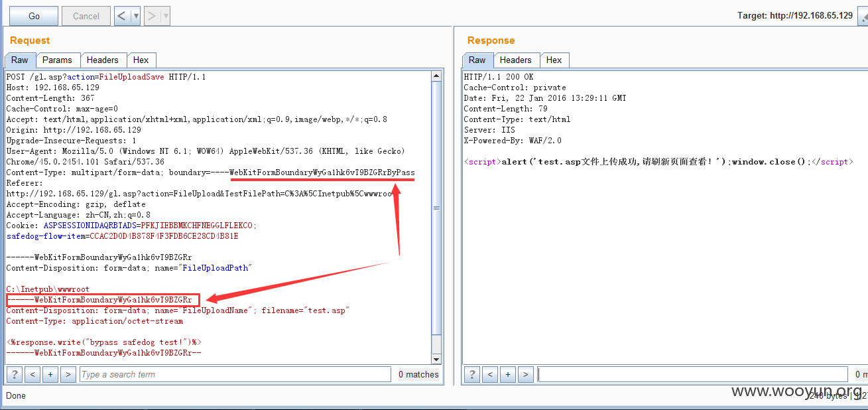Select the Request Raw tab
Screen dimensions: 868x410
(x=20, y=60)
